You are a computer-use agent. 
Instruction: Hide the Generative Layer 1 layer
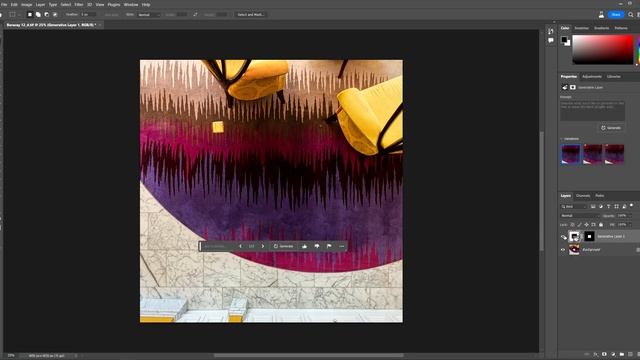pyautogui.click(x=563, y=236)
